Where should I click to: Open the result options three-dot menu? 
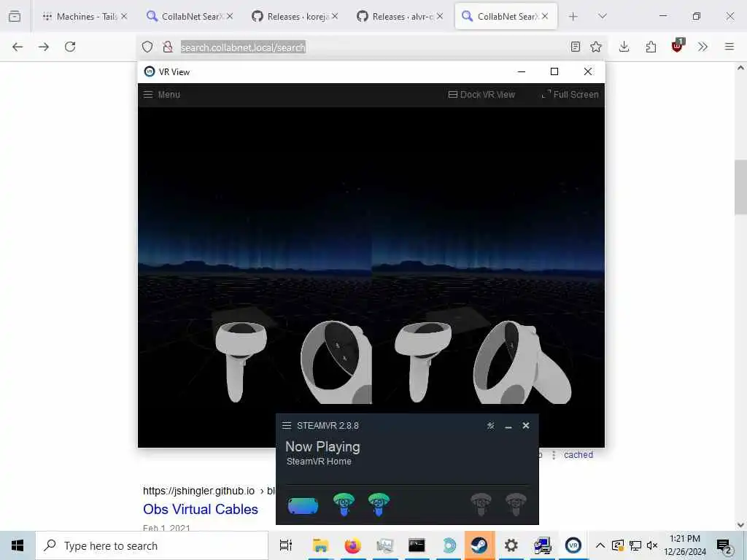pyautogui.click(x=554, y=455)
